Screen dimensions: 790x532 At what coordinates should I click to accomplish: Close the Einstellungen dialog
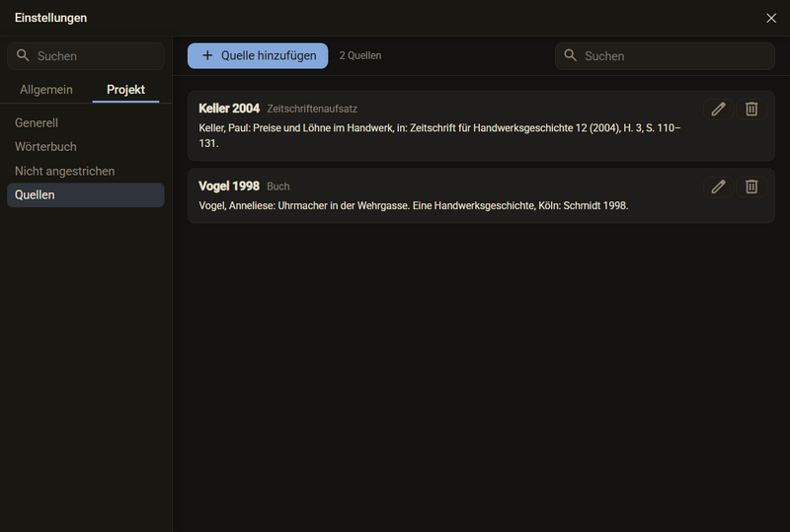point(771,18)
